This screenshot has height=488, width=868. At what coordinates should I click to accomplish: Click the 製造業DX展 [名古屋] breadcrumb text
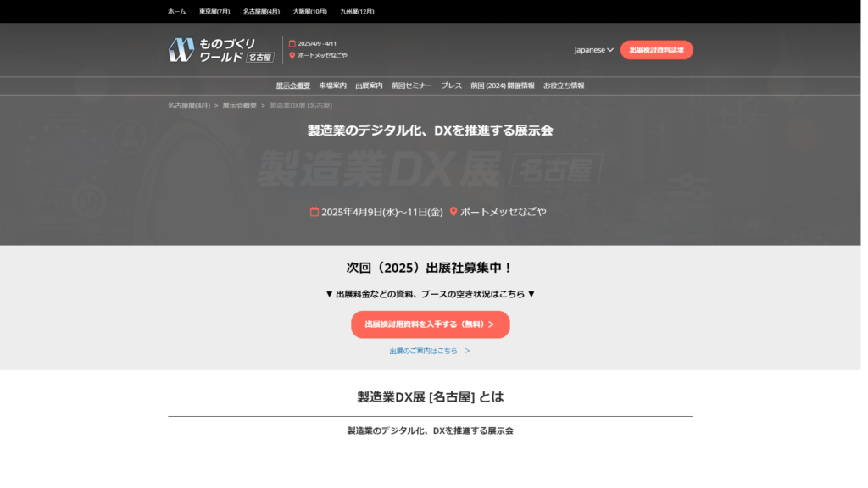click(301, 106)
